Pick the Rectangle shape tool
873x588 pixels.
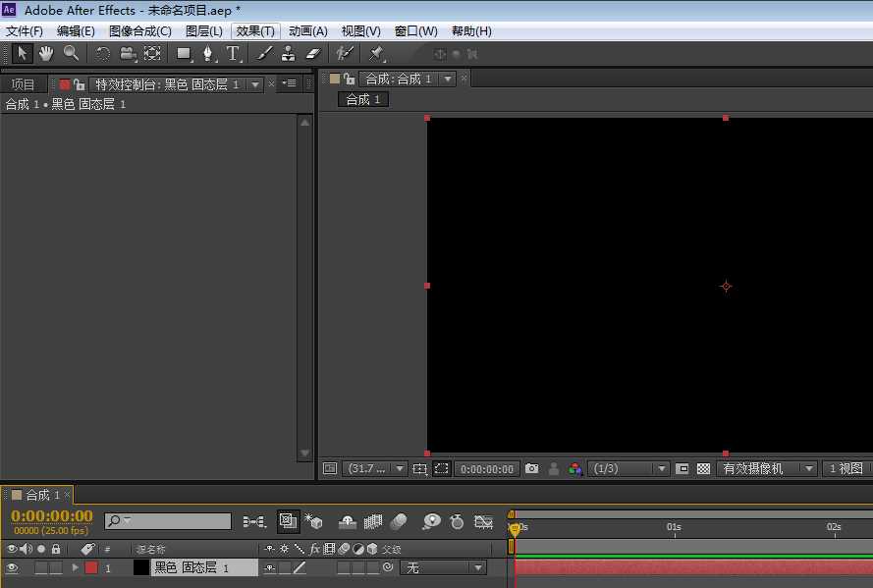click(x=183, y=53)
